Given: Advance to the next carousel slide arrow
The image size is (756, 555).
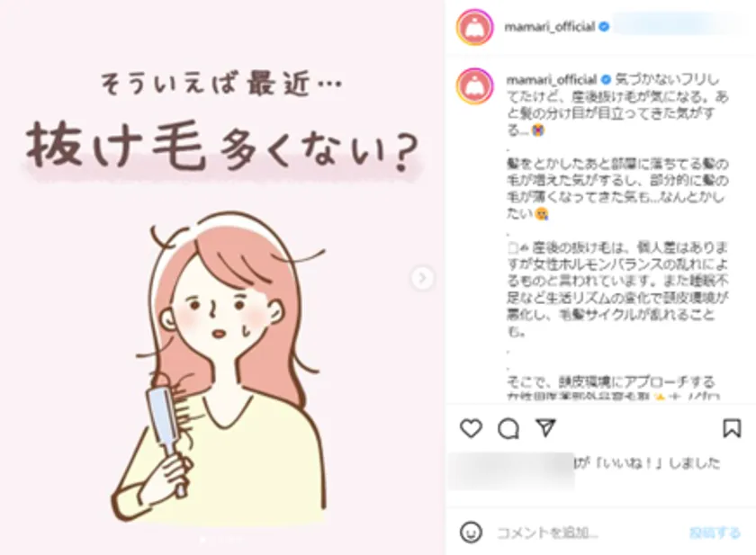Looking at the screenshot, I should pos(422,277).
